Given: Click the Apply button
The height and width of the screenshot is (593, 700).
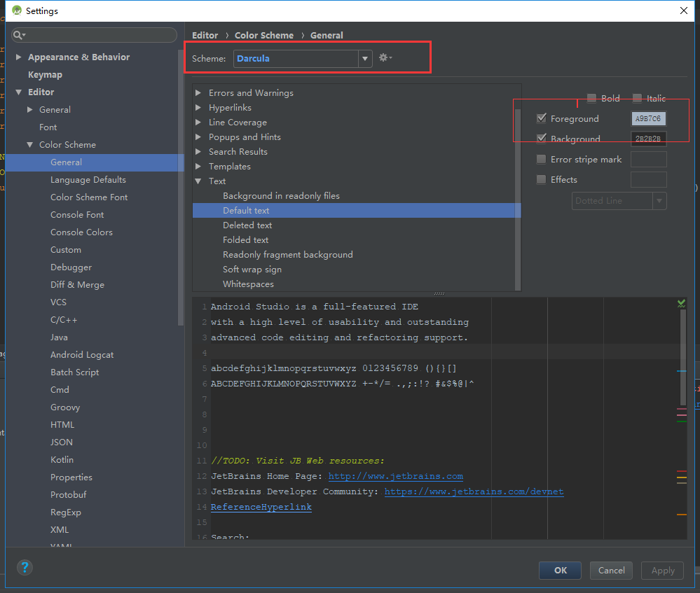Looking at the screenshot, I should tap(662, 570).
